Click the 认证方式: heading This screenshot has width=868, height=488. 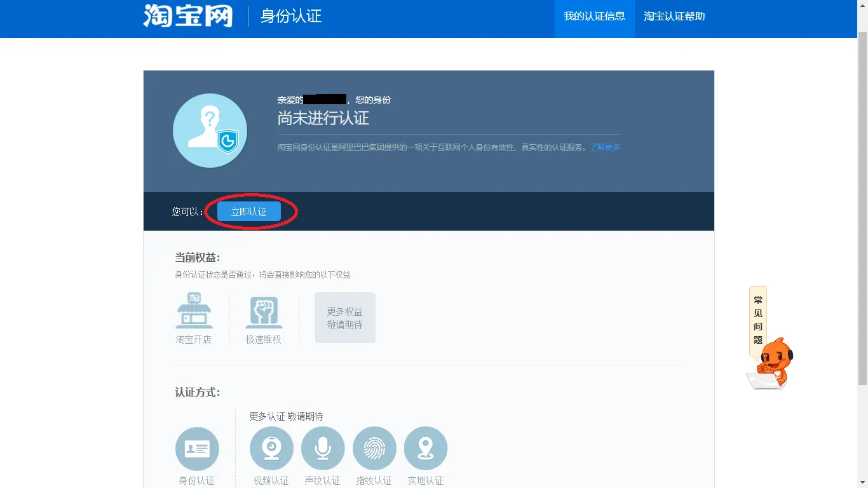198,393
